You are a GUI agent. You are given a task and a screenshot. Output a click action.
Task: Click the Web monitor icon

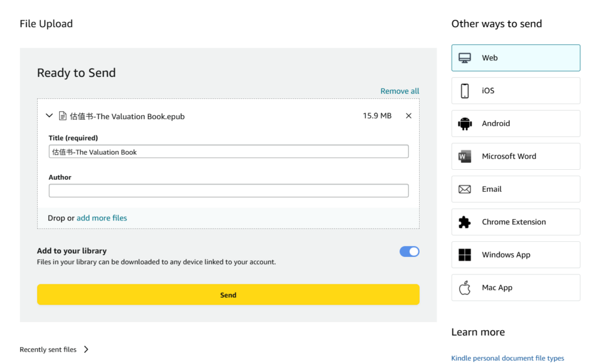click(464, 58)
